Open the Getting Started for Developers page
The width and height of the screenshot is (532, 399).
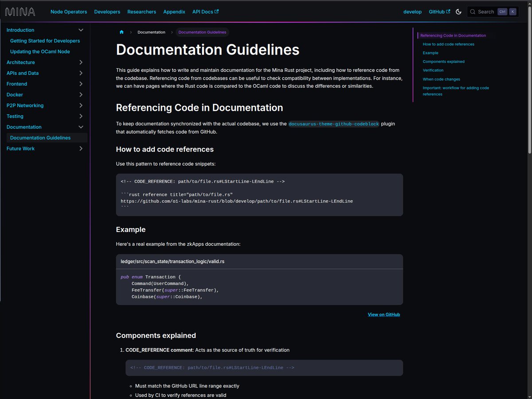pyautogui.click(x=45, y=41)
